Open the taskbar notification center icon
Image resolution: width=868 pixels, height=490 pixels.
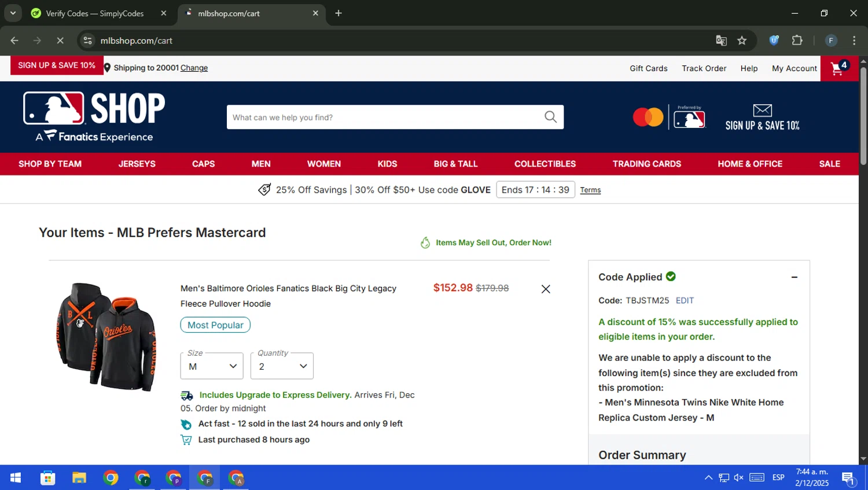click(x=848, y=478)
